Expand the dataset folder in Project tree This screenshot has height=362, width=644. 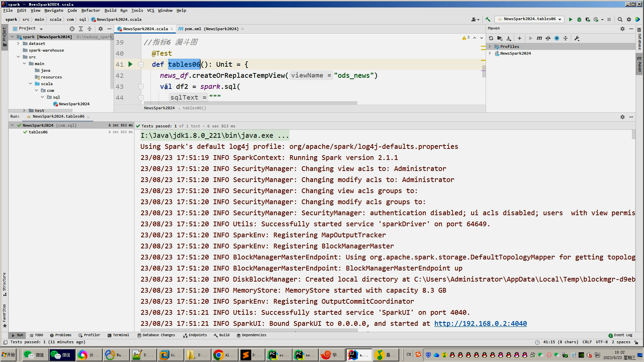[x=18, y=44]
